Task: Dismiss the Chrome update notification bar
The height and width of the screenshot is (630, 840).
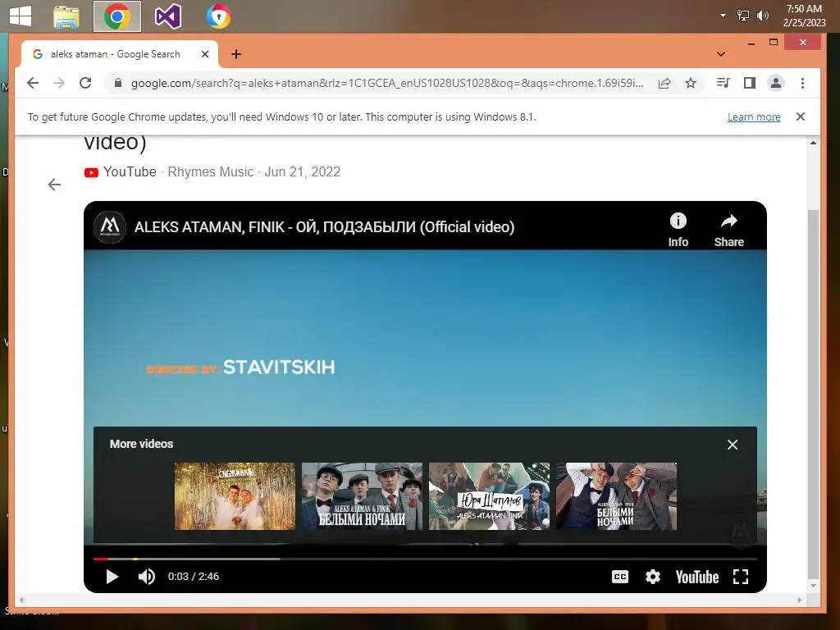Action: coord(801,116)
